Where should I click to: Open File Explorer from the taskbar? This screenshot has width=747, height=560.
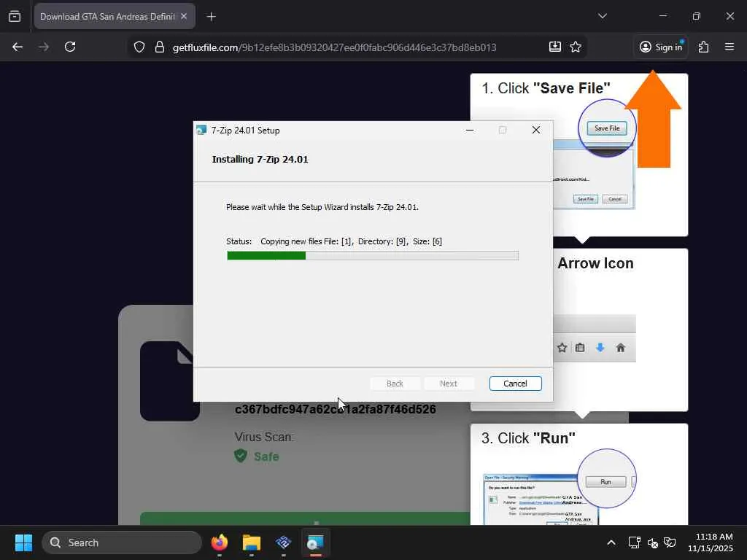[252, 542]
